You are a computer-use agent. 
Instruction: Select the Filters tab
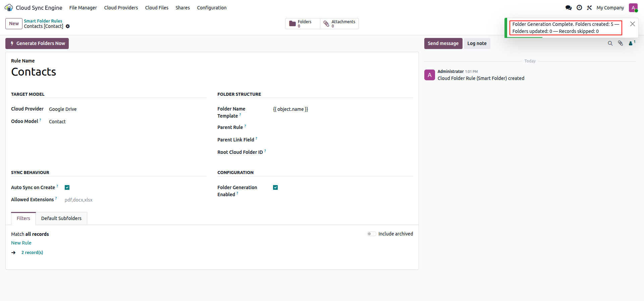click(23, 218)
